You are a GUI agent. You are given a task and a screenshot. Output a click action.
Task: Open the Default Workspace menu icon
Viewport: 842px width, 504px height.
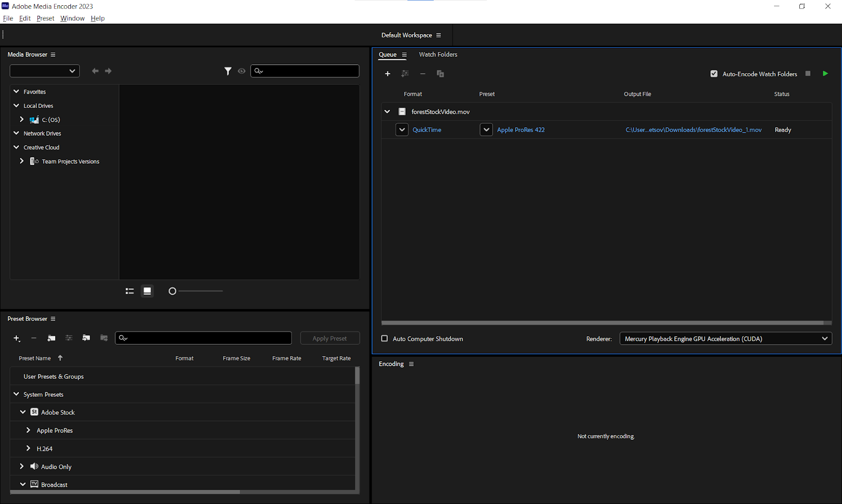tap(438, 35)
